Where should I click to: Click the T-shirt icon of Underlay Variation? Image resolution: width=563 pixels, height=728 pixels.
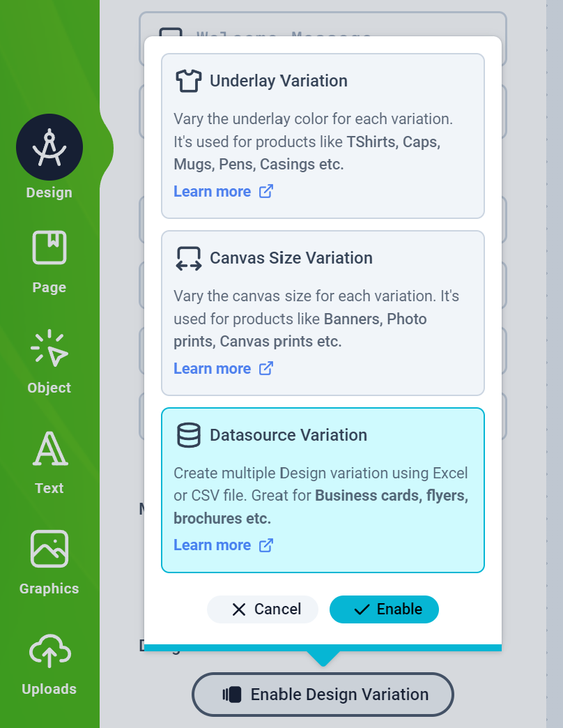pyautogui.click(x=189, y=81)
